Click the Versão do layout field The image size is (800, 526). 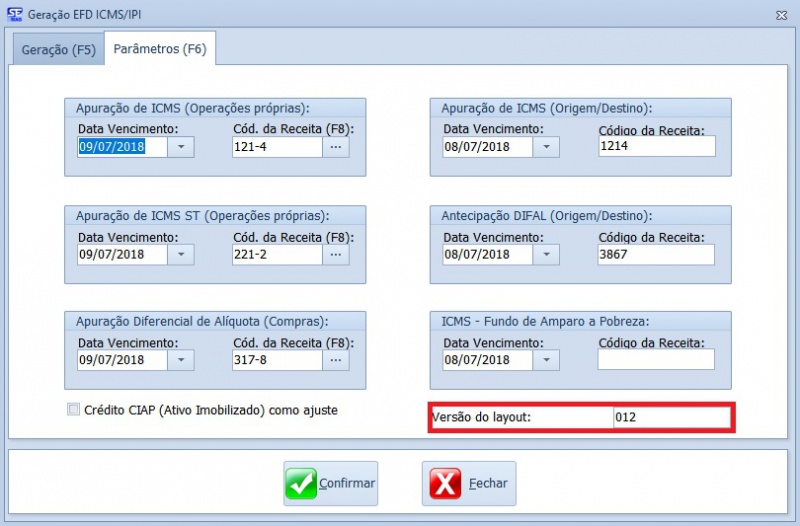tap(670, 417)
